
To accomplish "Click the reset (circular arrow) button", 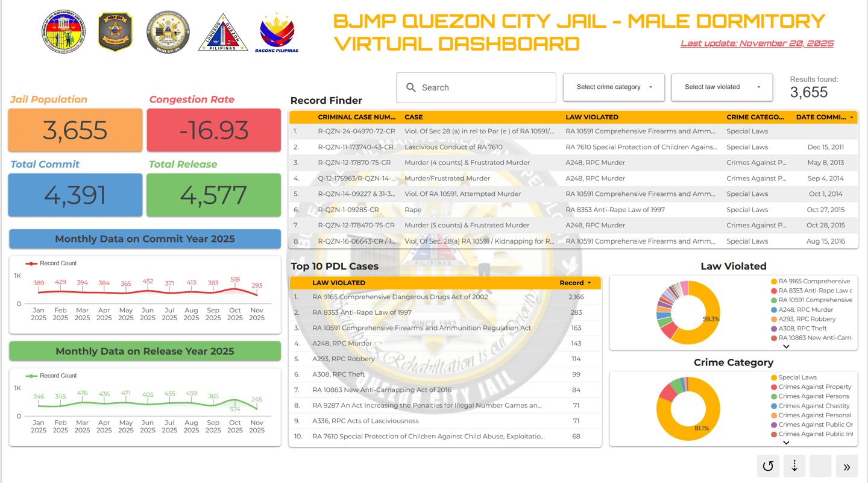I will [768, 466].
